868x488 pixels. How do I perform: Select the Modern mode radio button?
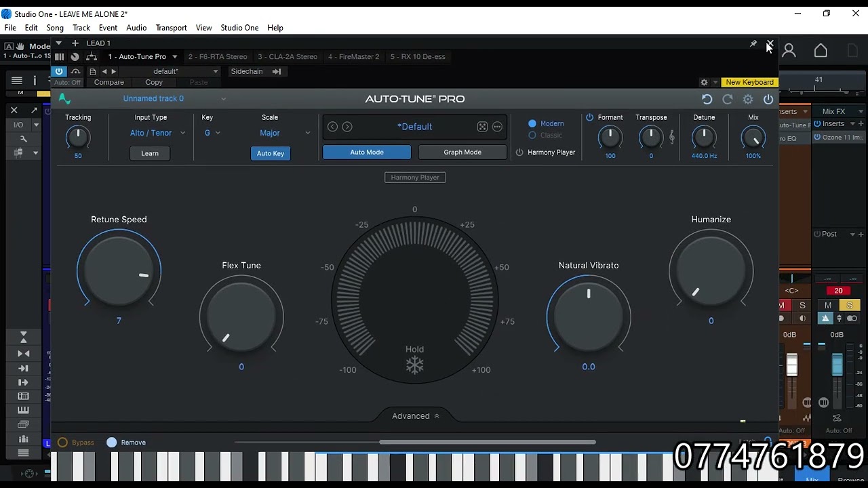(532, 123)
